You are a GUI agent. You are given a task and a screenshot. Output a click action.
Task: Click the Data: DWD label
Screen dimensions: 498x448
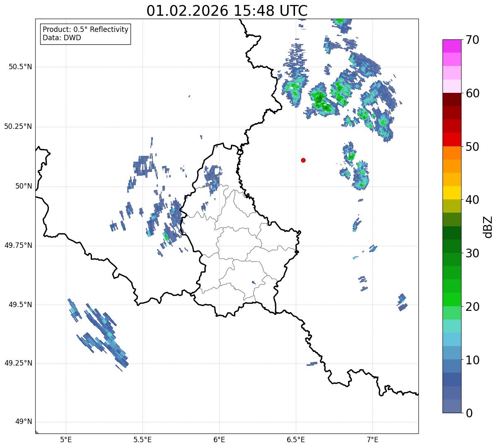coord(62,38)
